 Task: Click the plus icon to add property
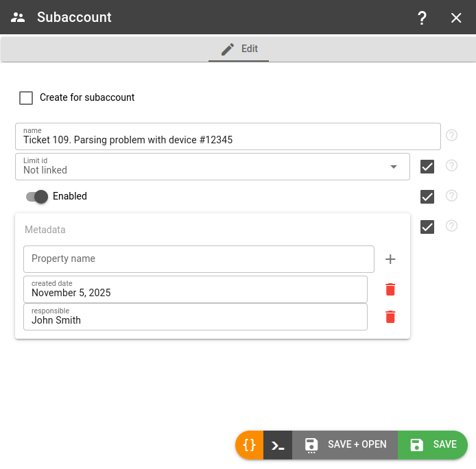pyautogui.click(x=390, y=259)
